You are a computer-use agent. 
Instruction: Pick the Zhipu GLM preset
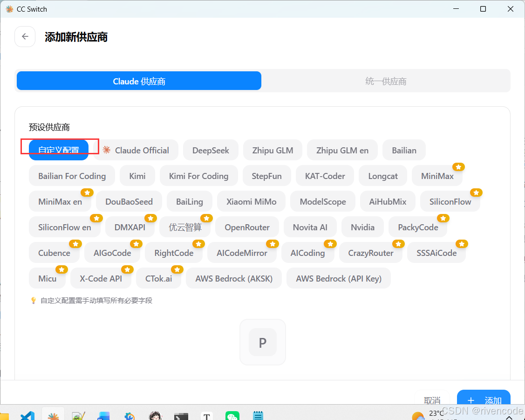[x=273, y=150]
